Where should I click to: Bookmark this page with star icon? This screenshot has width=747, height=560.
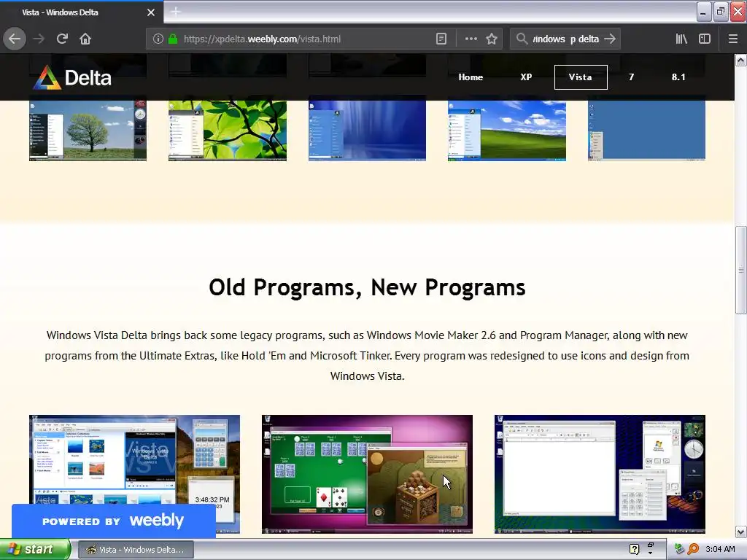click(492, 39)
